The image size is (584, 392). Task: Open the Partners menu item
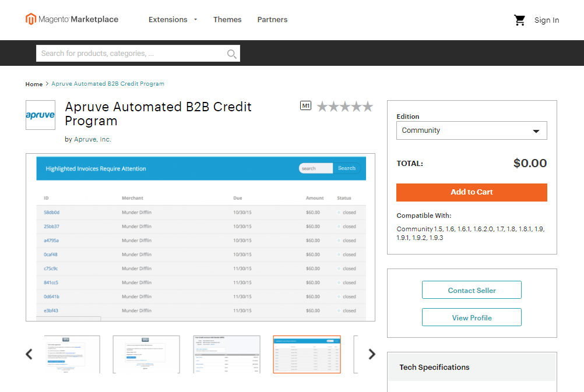pyautogui.click(x=272, y=20)
